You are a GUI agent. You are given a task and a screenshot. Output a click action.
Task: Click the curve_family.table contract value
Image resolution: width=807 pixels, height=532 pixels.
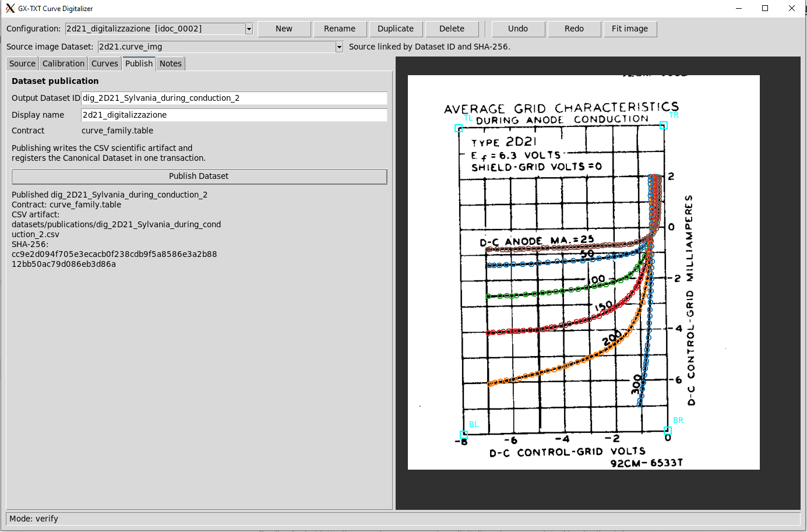click(118, 131)
